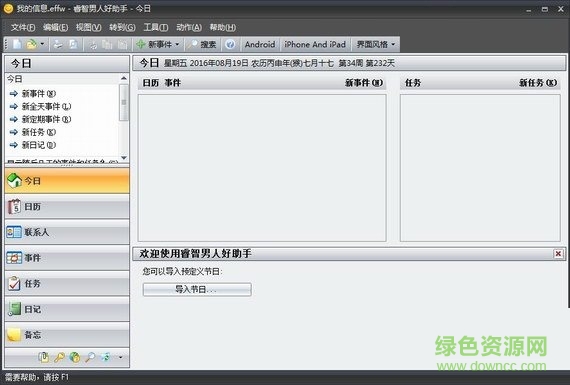Expand the open folder dropdown arrow
This screenshot has height=385, width=570.
pos(42,44)
